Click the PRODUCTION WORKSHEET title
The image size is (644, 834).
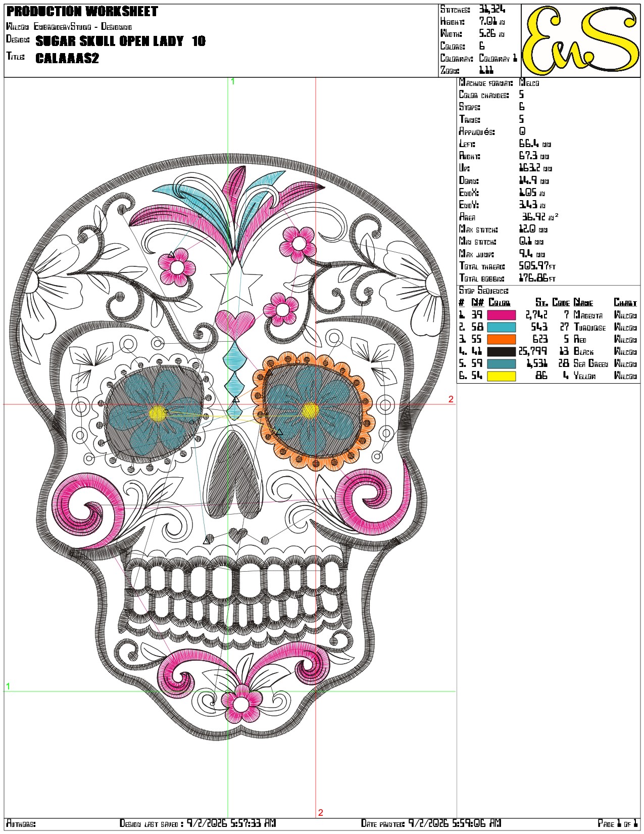tap(82, 11)
